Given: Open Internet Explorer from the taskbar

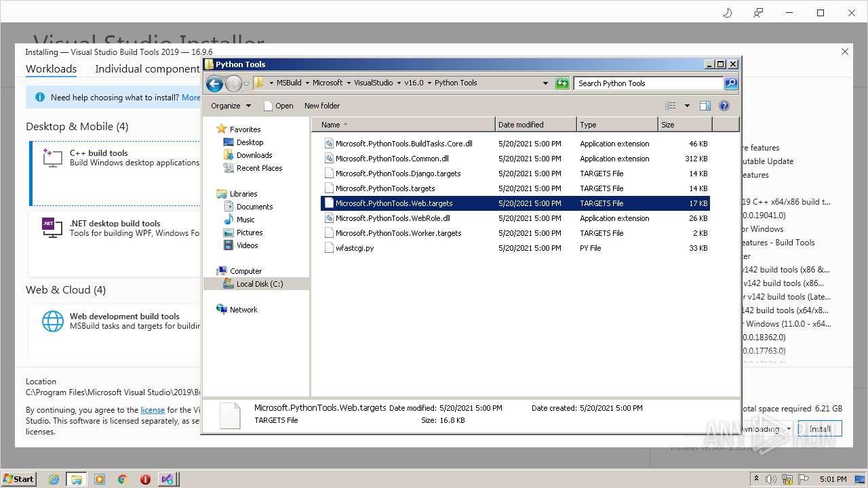Looking at the screenshot, I should click(x=54, y=479).
